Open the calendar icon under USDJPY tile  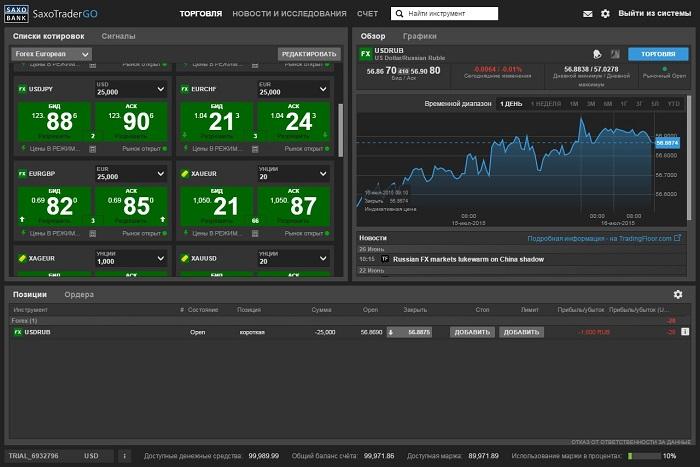point(92,149)
